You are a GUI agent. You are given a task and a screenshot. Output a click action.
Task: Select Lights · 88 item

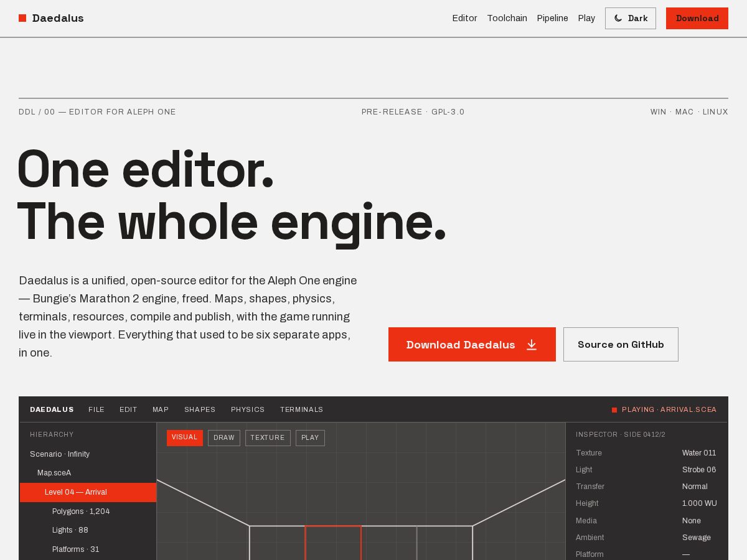coord(88,530)
